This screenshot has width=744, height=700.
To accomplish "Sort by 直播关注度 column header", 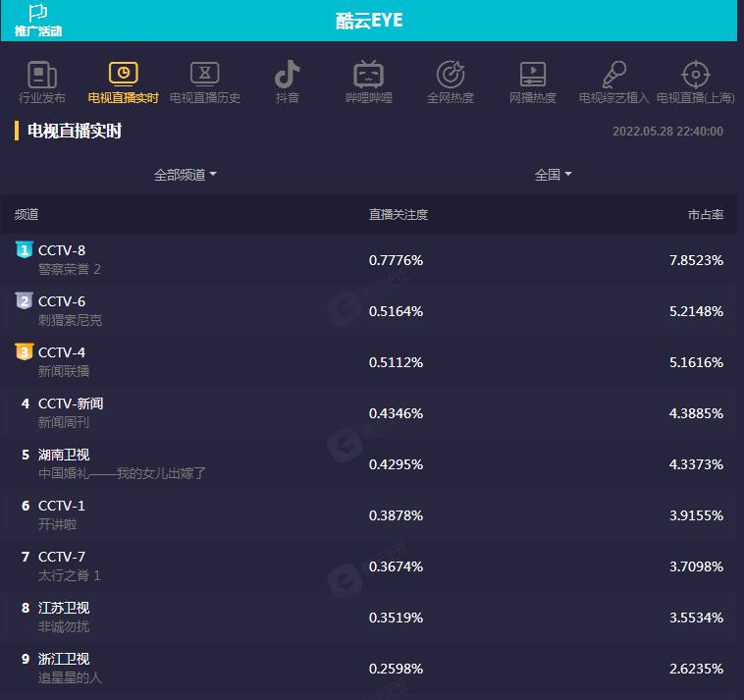I will (399, 214).
